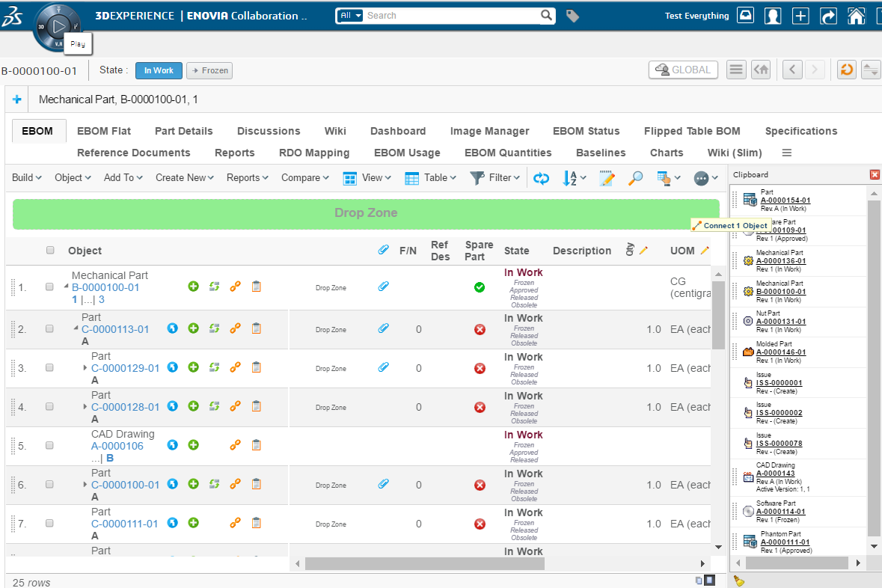Open link C-0000113-01

coord(115,329)
